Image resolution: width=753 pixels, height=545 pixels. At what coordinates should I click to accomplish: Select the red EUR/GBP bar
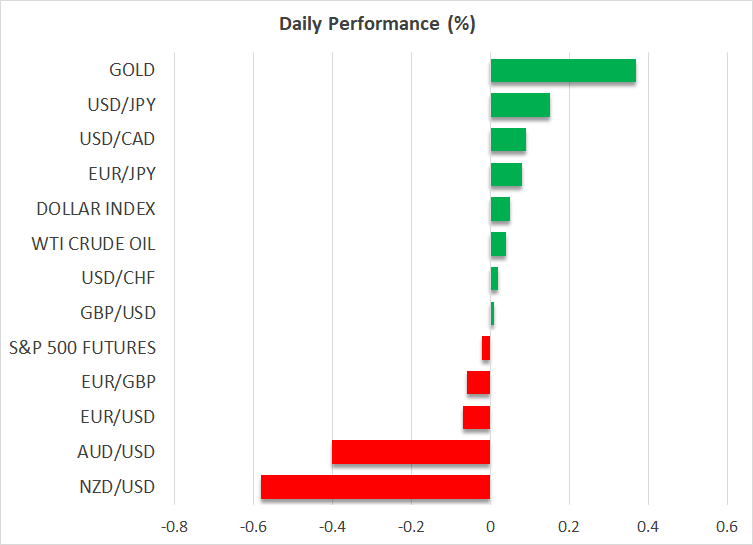tap(478, 382)
